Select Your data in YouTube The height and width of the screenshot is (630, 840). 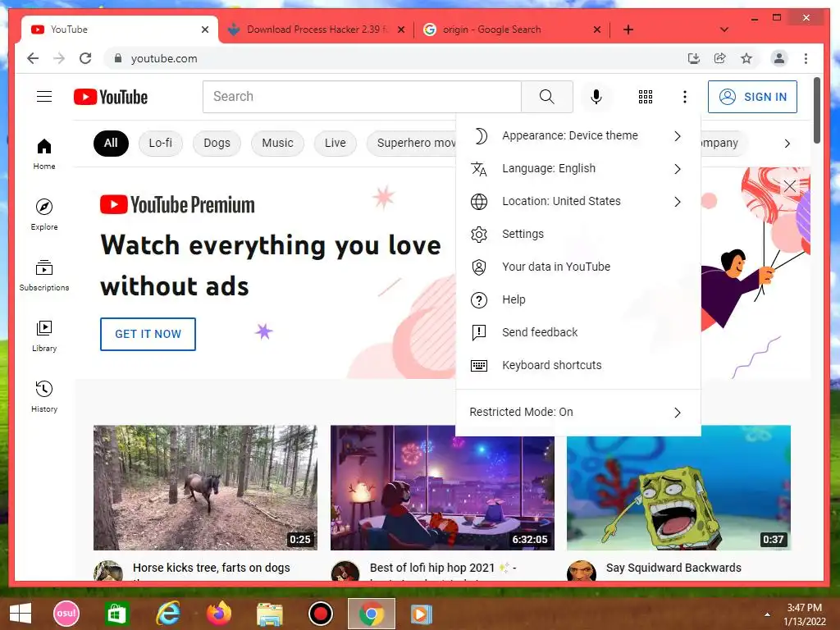coord(578,267)
